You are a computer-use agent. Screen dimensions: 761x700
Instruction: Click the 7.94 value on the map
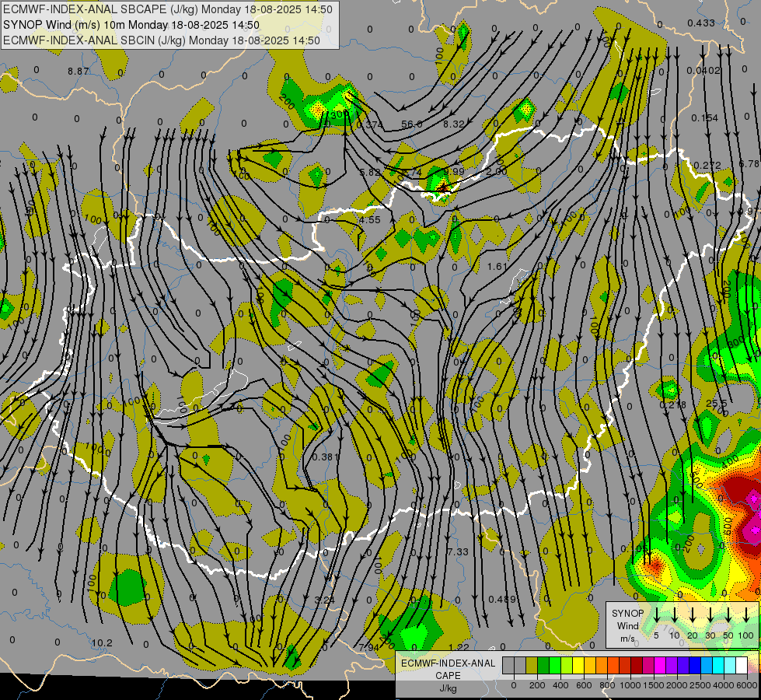(x=369, y=648)
